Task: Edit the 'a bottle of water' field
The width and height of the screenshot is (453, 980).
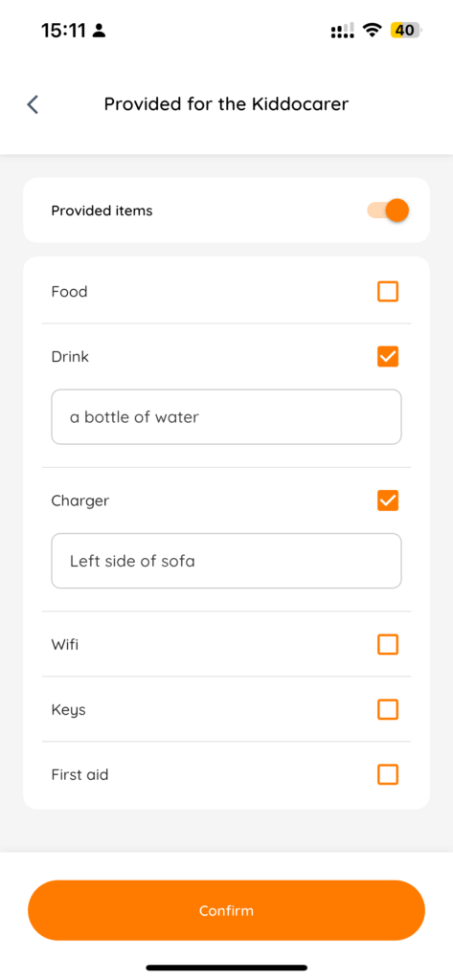Action: point(226,417)
